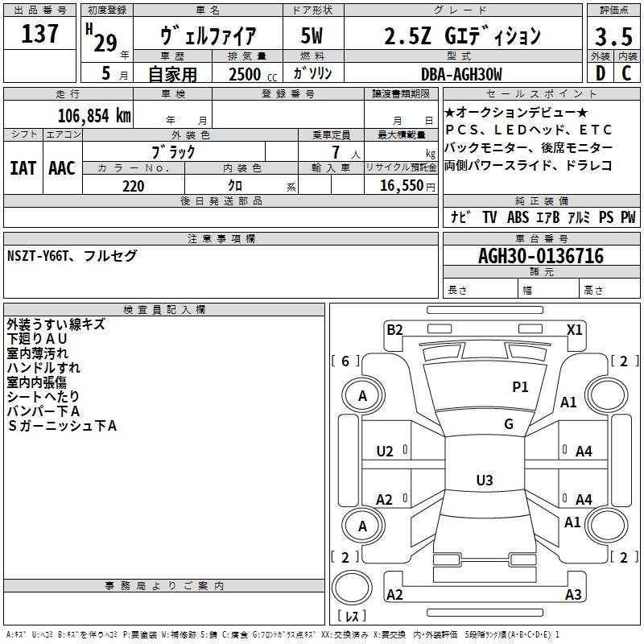Viewport: 644px width, 644px height.
Task: Click the A3 mark on rear bumper
Action: 573,594
